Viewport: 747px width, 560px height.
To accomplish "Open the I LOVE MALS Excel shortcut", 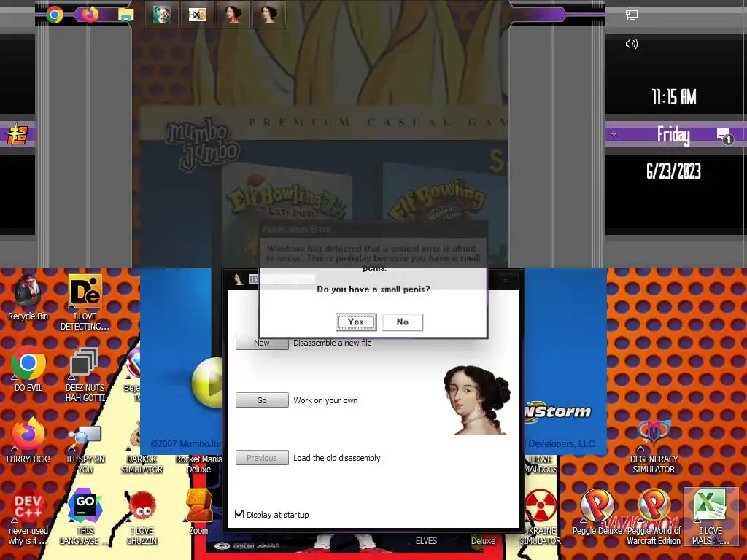I will click(x=711, y=517).
